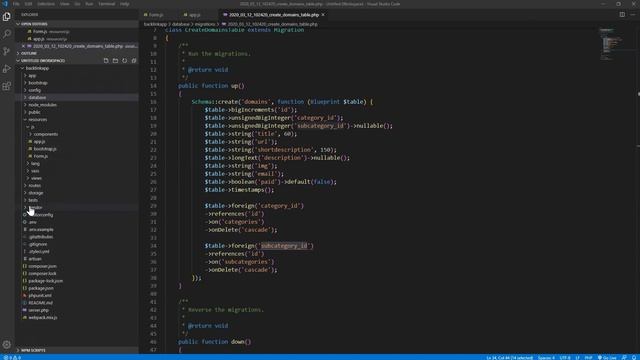Click the Collapse Folders icon in Explorer
Viewport: 640px width, 360px height.
[134, 61]
